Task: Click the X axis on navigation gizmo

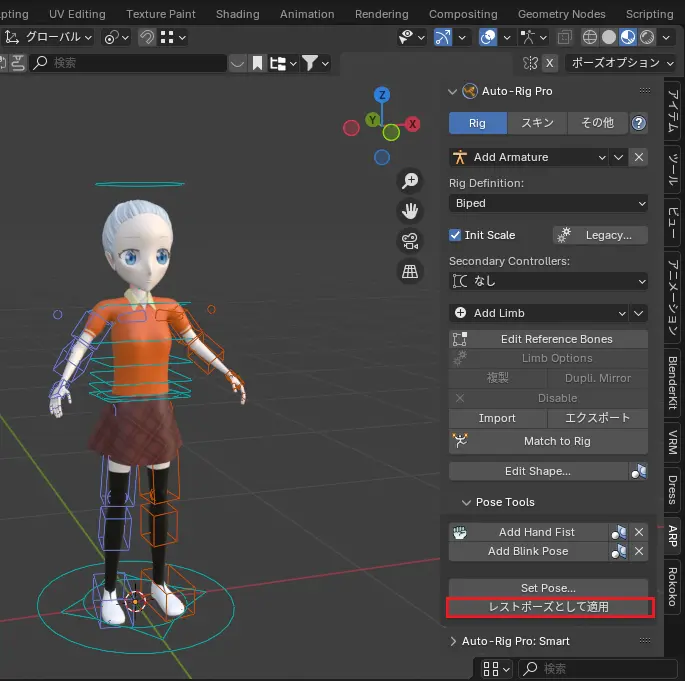Action: pyautogui.click(x=412, y=124)
